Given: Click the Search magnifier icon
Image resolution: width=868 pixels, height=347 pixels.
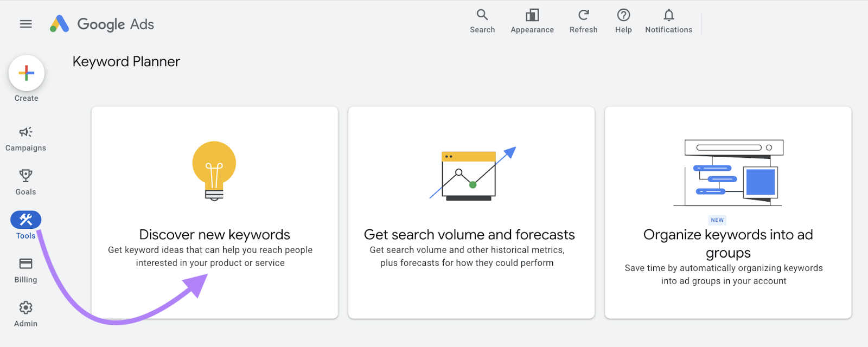Looking at the screenshot, I should 482,15.
